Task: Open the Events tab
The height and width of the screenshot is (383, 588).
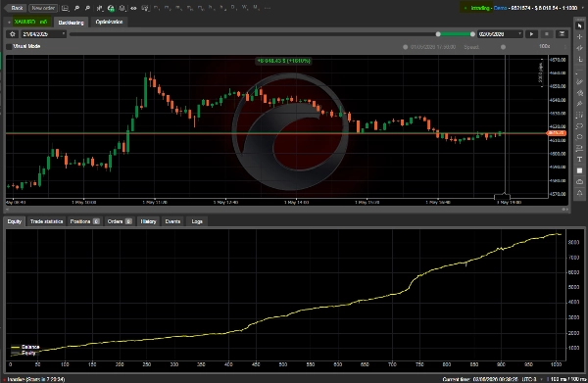Action: 172,221
